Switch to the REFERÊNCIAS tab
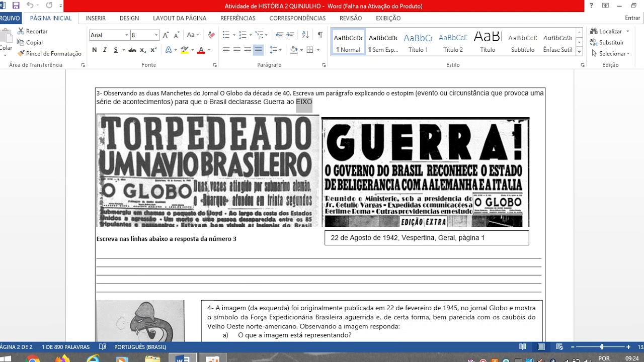Screen dimensions: 644x362 (238, 18)
